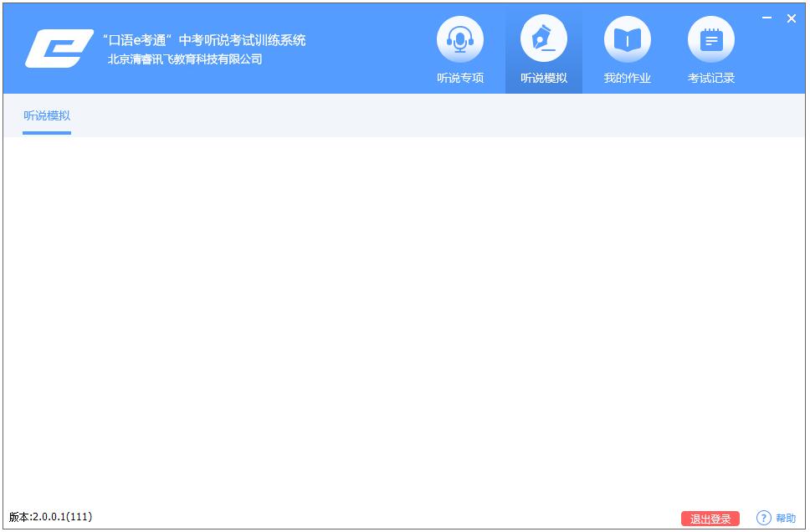The height and width of the screenshot is (532, 810).
Task: Minimize the application window
Action: 766,18
